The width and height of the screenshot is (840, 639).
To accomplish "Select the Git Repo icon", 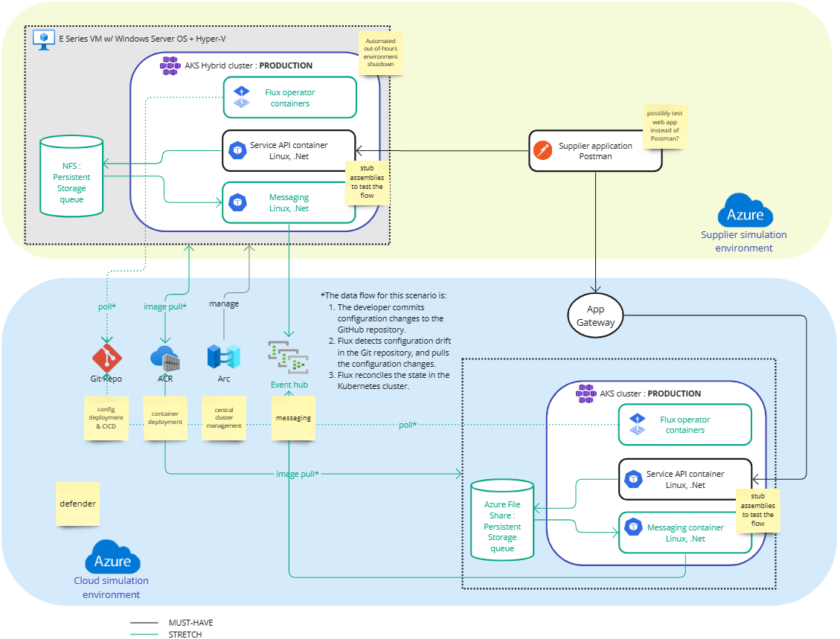I will click(x=106, y=358).
